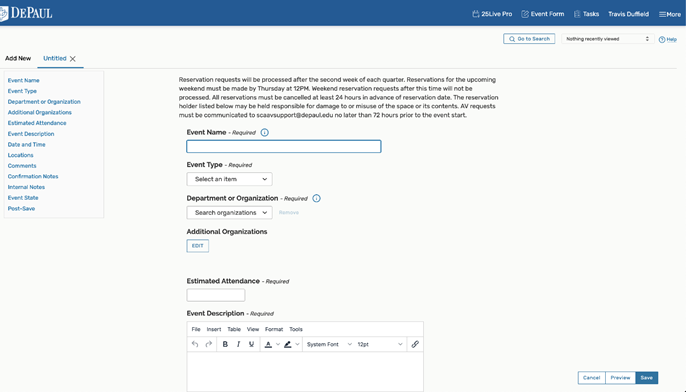687x392 pixels.
Task: Jump to Internal Notes section
Action: tap(26, 187)
